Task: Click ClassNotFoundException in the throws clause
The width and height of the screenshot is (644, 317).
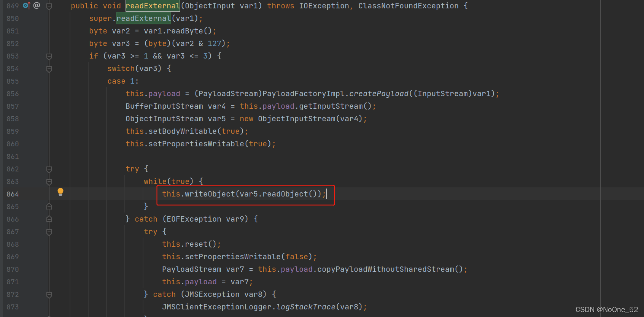Action: coord(408,6)
